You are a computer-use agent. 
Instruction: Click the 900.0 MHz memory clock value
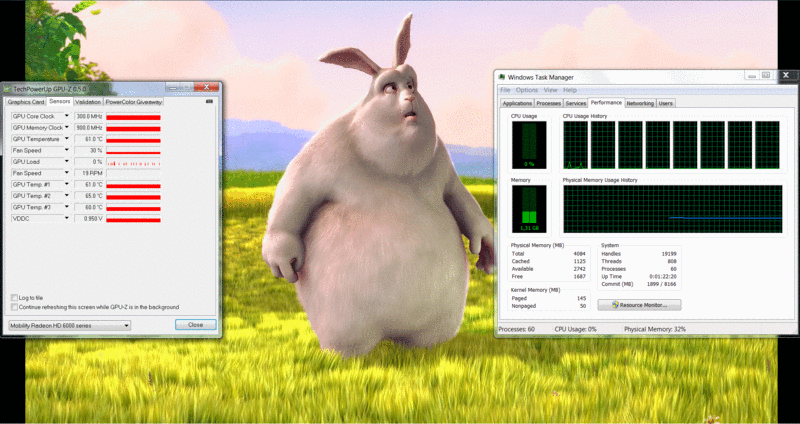(x=89, y=128)
